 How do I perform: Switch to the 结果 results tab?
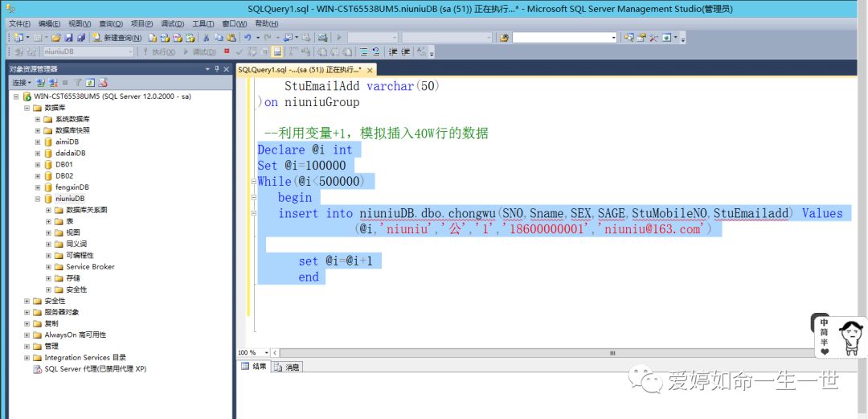[x=253, y=367]
